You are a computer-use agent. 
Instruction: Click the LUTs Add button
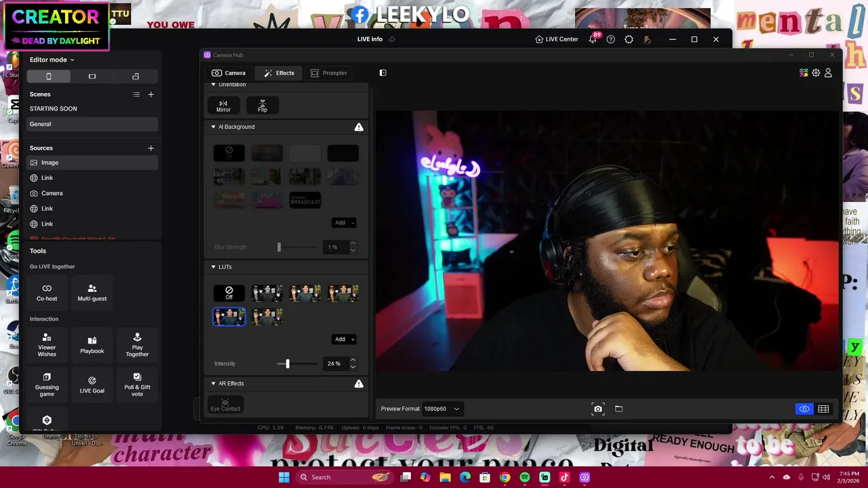(340, 340)
